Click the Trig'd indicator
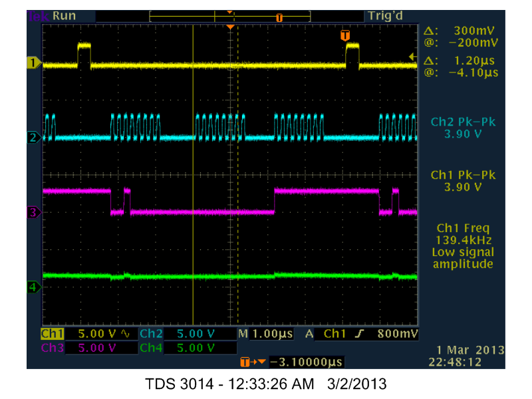The height and width of the screenshot is (399, 532). click(x=386, y=14)
